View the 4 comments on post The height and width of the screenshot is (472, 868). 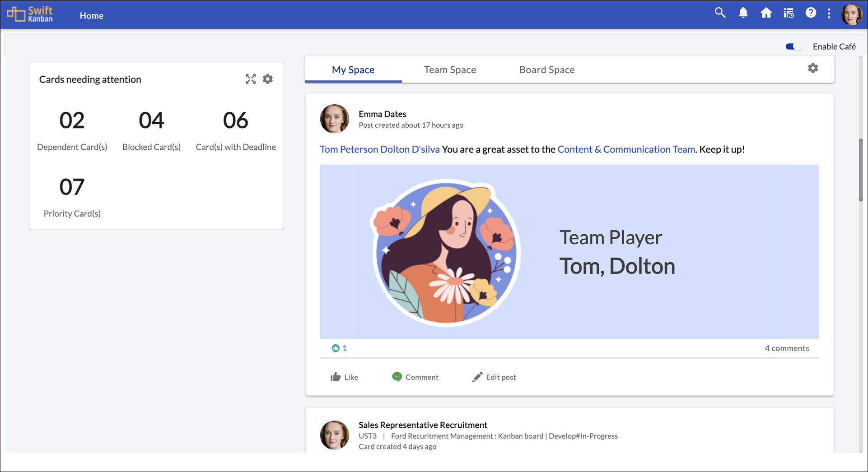coord(786,348)
